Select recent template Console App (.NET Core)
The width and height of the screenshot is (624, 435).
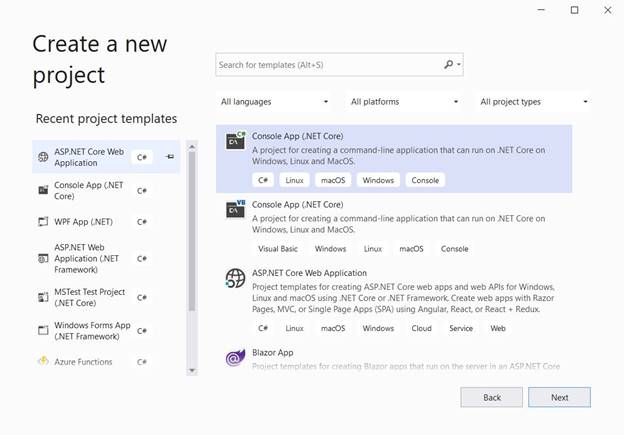[106, 190]
